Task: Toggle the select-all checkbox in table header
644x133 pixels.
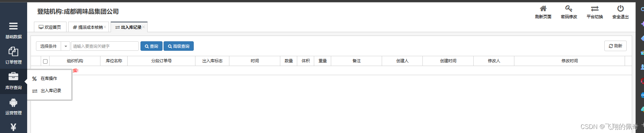Action: click(x=45, y=61)
